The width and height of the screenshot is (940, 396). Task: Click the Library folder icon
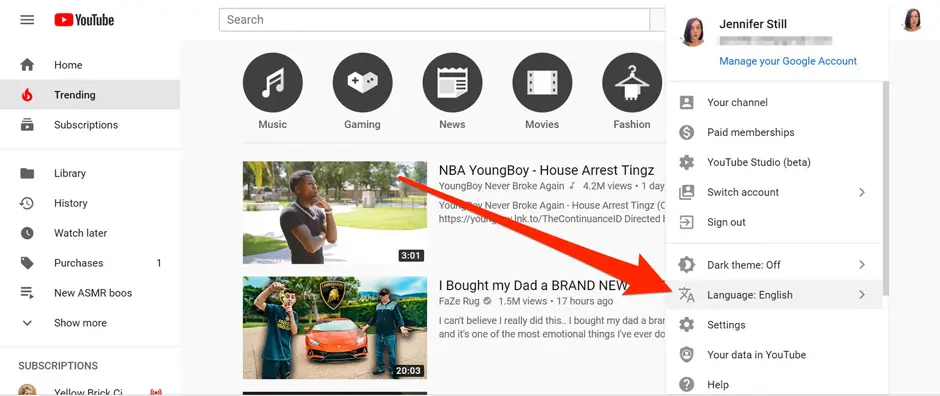27,173
